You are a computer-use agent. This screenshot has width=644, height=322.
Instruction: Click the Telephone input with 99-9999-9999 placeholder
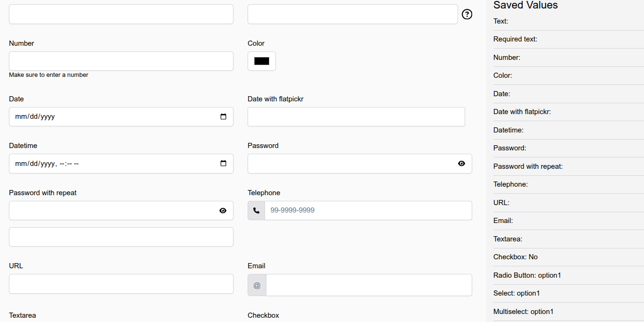click(x=368, y=210)
